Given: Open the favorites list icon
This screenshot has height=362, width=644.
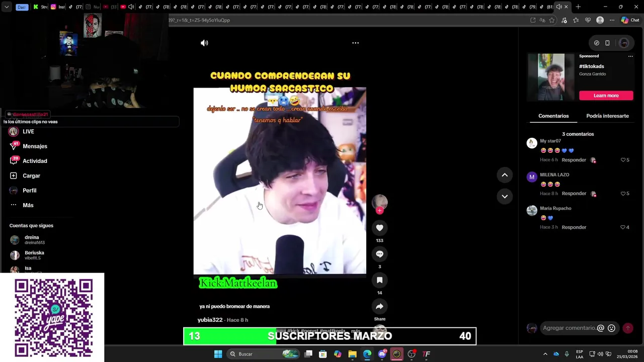Looking at the screenshot, I should [576, 20].
